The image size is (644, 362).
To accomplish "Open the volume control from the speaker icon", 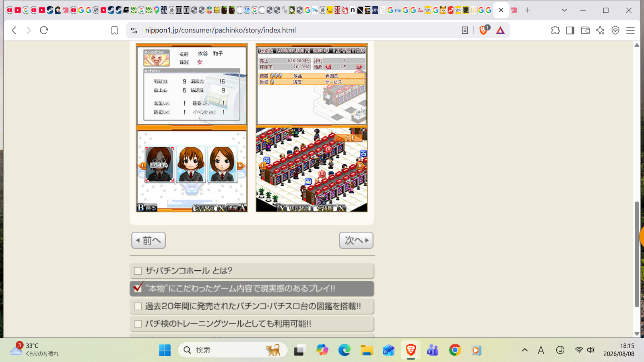I will pyautogui.click(x=590, y=350).
